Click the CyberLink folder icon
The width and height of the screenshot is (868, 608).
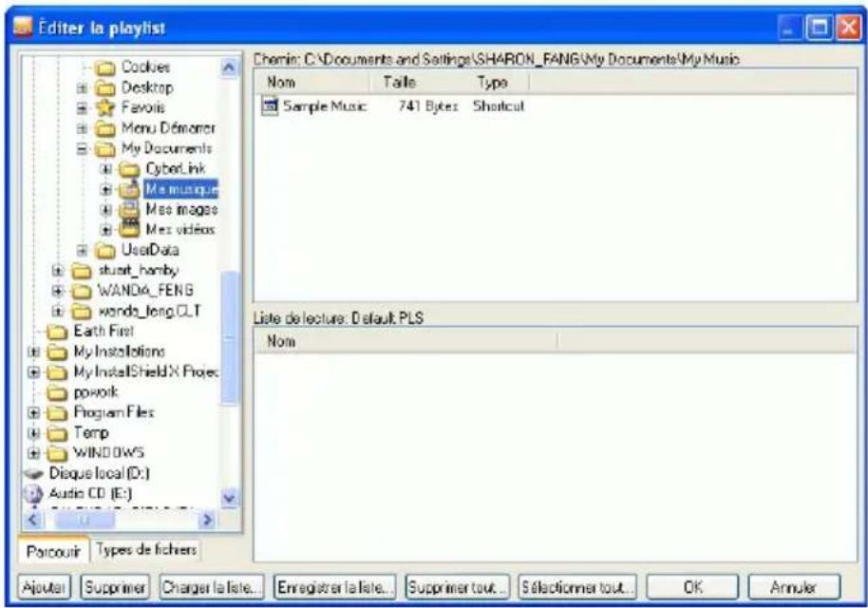pyautogui.click(x=129, y=169)
